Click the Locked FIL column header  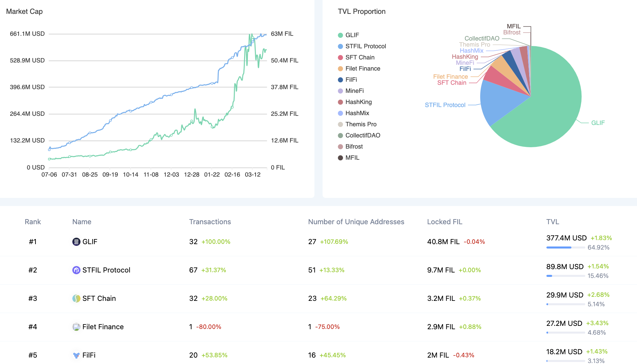click(x=444, y=222)
